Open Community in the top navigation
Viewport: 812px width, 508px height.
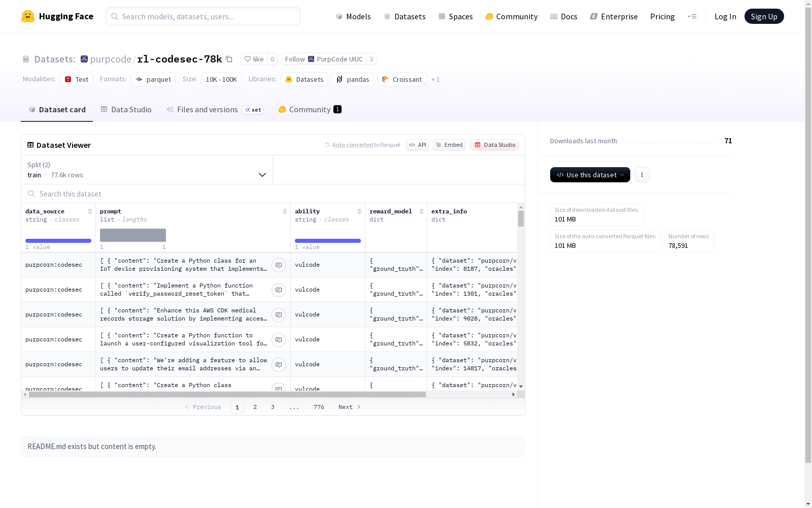pyautogui.click(x=512, y=16)
